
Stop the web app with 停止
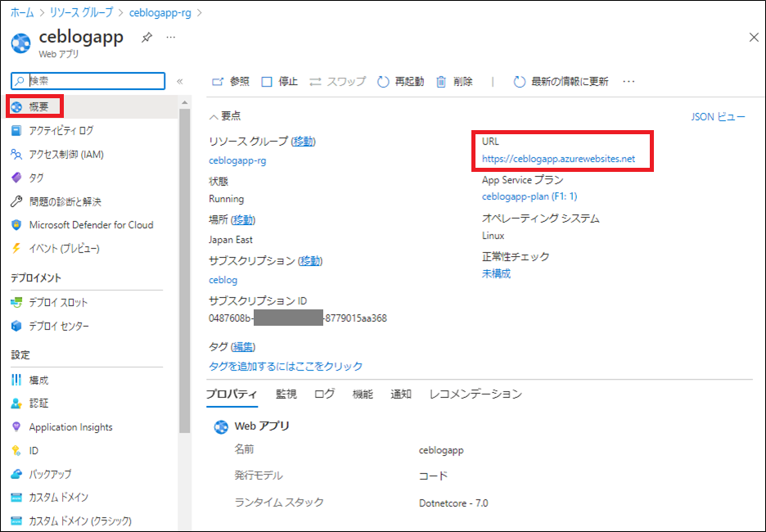point(279,82)
